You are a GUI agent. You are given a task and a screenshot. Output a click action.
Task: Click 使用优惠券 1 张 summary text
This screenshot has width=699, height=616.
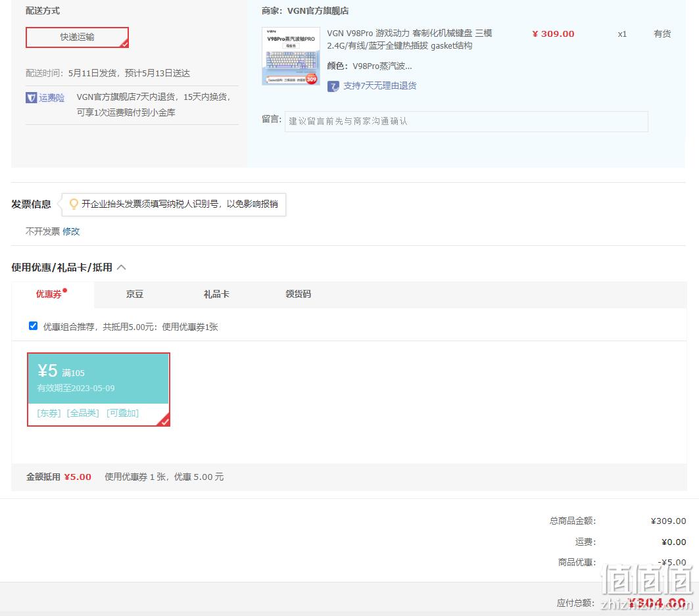coord(164,477)
